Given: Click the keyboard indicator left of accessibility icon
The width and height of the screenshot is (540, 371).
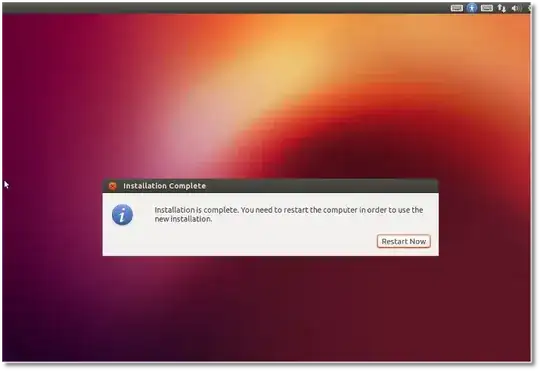Looking at the screenshot, I should (457, 8).
